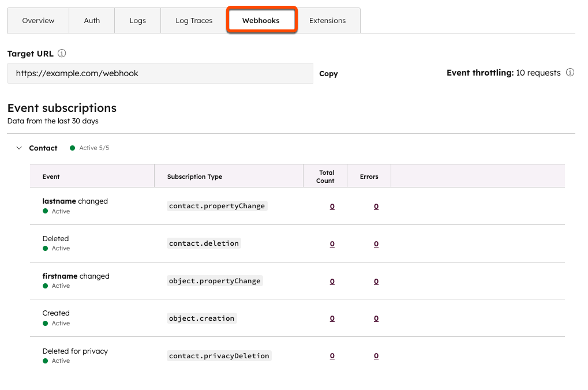Viewport: 588px width, 390px height.
Task: Open total count for firstname changed
Action: [x=332, y=282]
